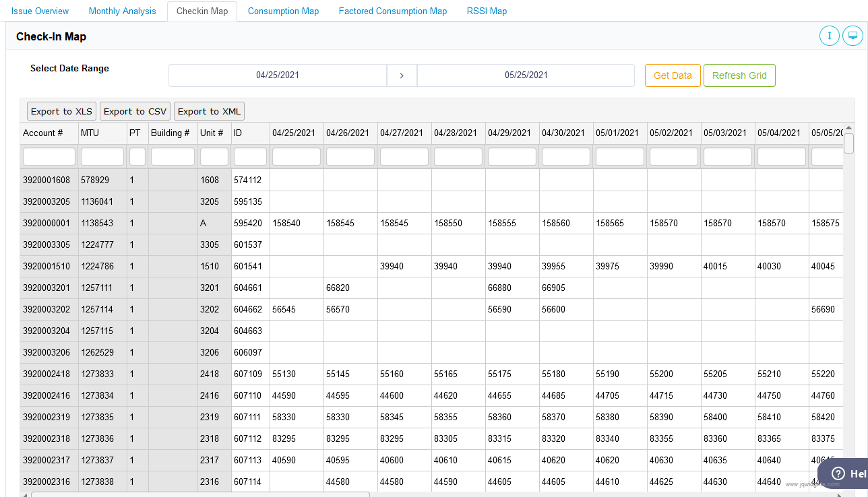Click the Refresh Grid button
The image size is (868, 497).
click(739, 75)
